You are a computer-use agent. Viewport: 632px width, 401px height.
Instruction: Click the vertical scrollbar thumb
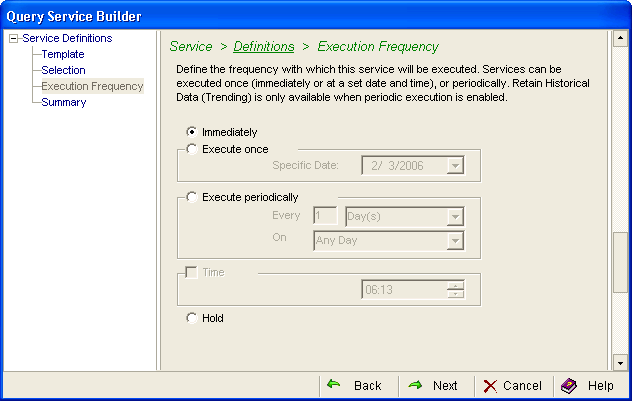click(x=620, y=262)
